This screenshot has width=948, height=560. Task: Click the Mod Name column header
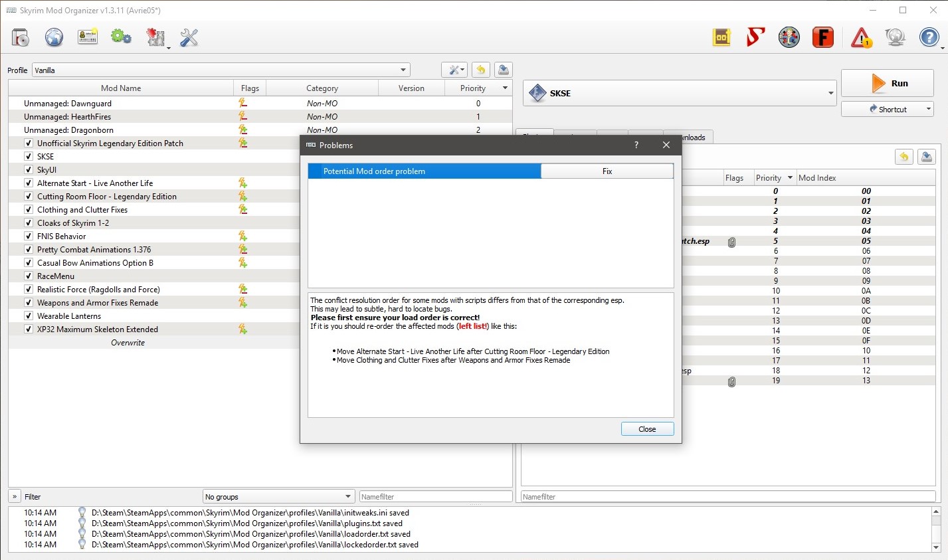pyautogui.click(x=121, y=88)
